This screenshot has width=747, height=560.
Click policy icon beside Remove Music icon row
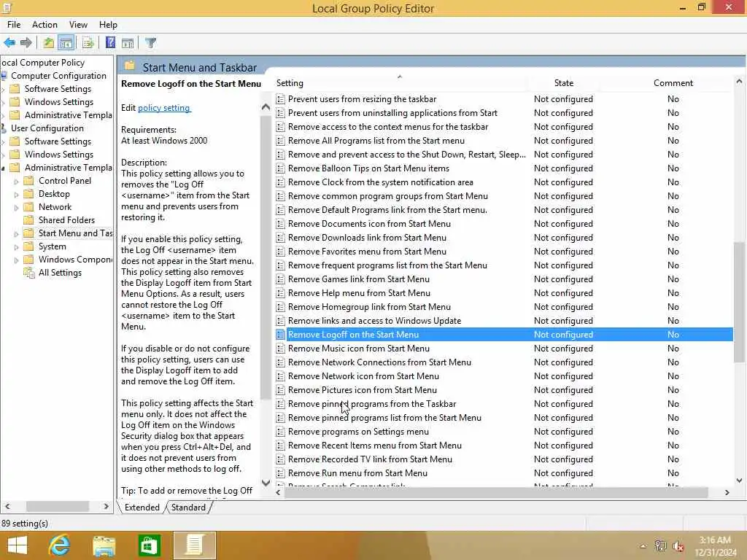pos(281,349)
